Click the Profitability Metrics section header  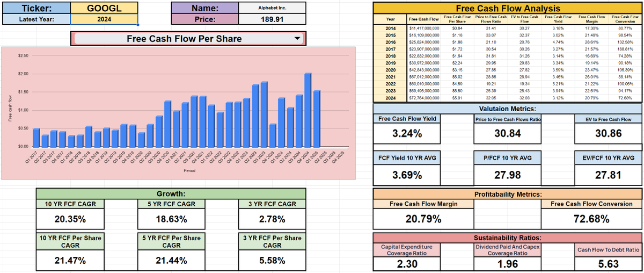pos(508,194)
